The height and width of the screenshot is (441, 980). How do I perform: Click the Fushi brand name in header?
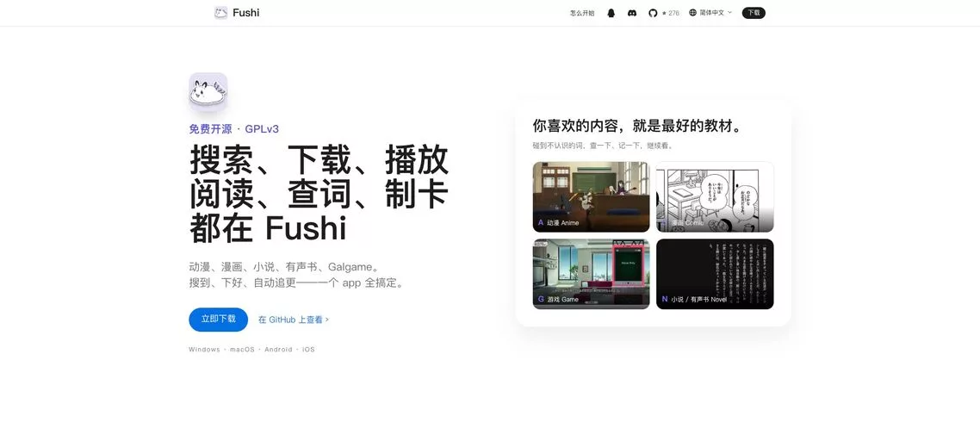(245, 13)
